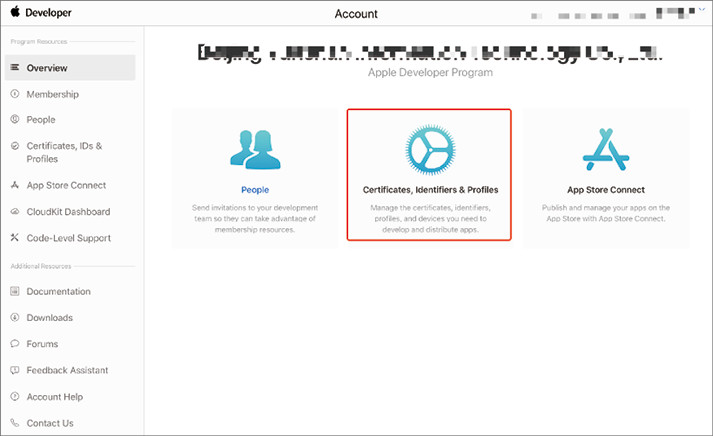Click the People silhouettes icon in card
The height and width of the screenshot is (436, 713).
255,149
